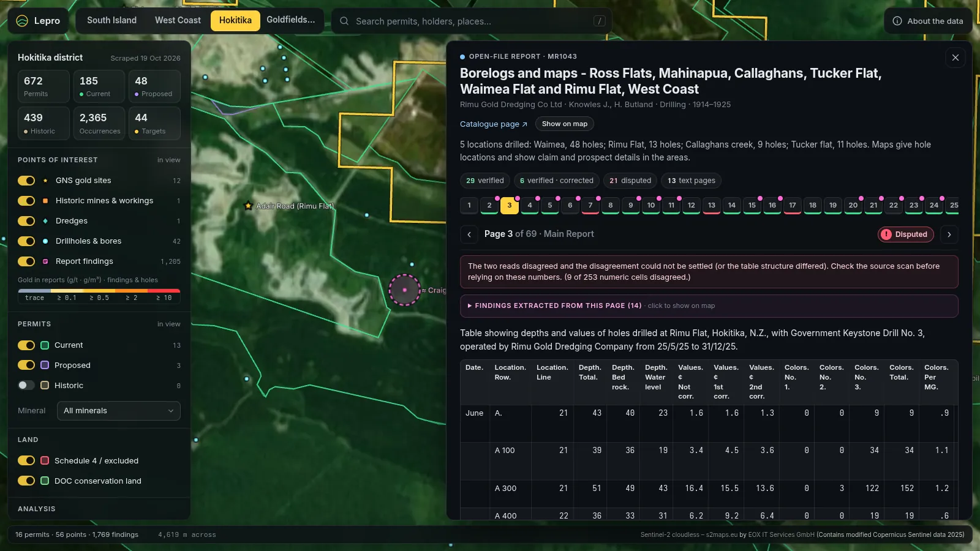The width and height of the screenshot is (980, 551).
Task: Click the info icon in About the data
Action: (897, 21)
